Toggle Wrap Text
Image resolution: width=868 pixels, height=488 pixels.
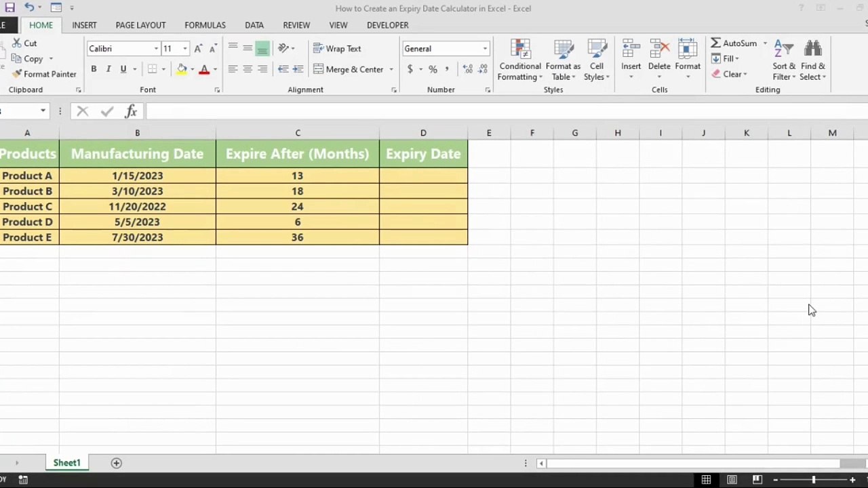(x=337, y=49)
